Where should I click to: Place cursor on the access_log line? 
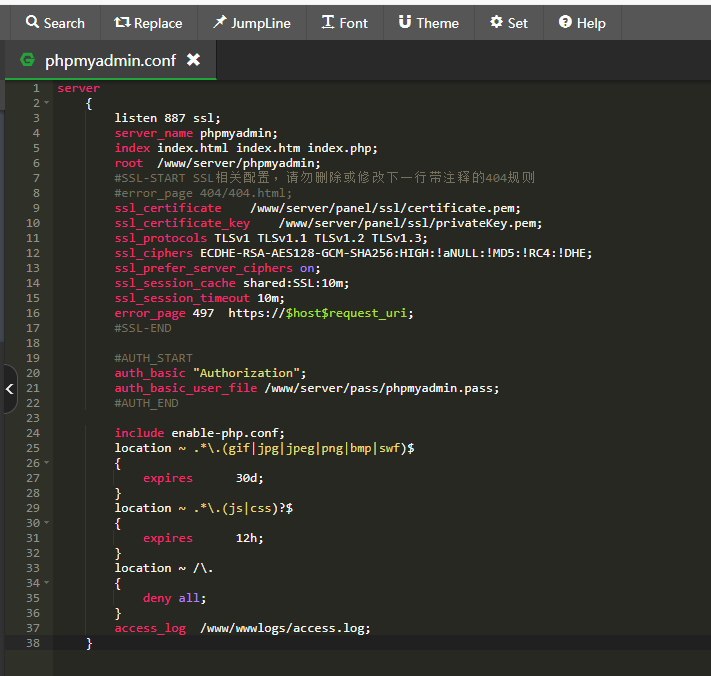click(x=241, y=628)
